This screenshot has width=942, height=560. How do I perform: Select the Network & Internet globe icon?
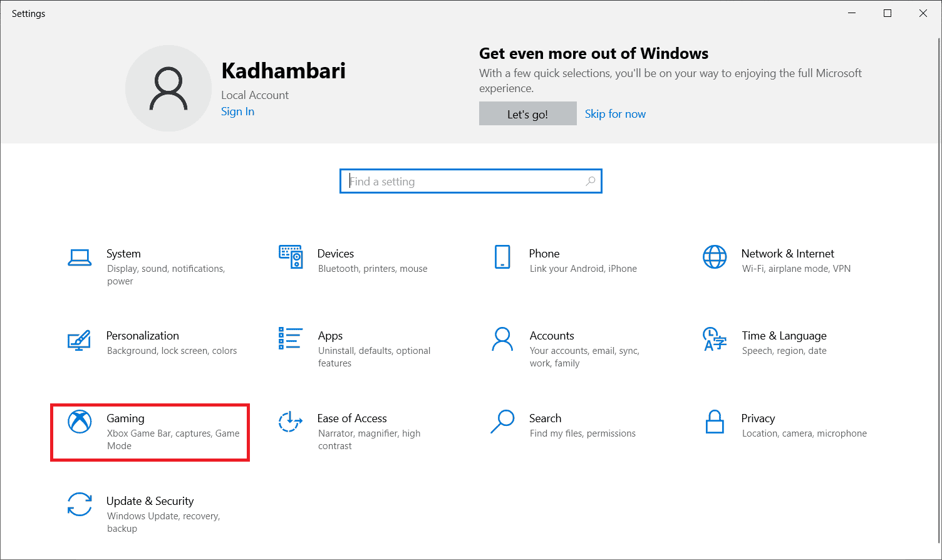click(715, 257)
